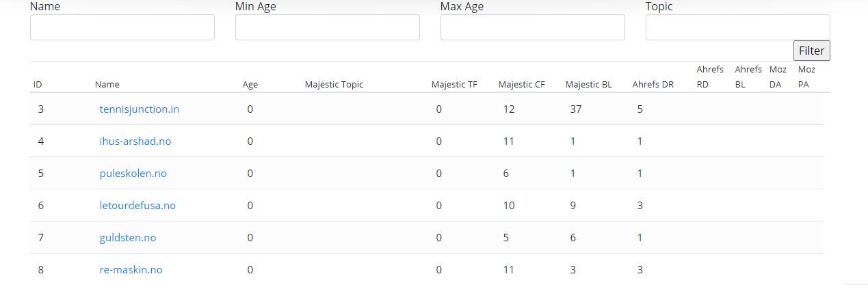Screen dimensions: 868x285
Task: Follow the puleskolen.no link
Action: pos(133,173)
